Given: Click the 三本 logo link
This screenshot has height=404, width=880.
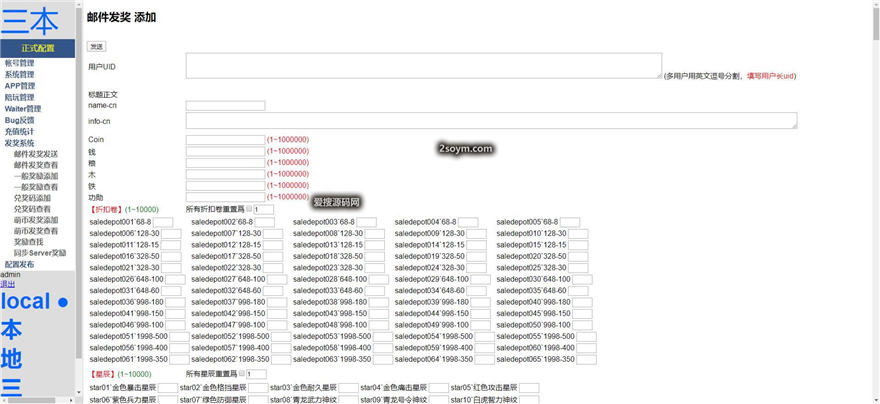Looking at the screenshot, I should point(30,21).
